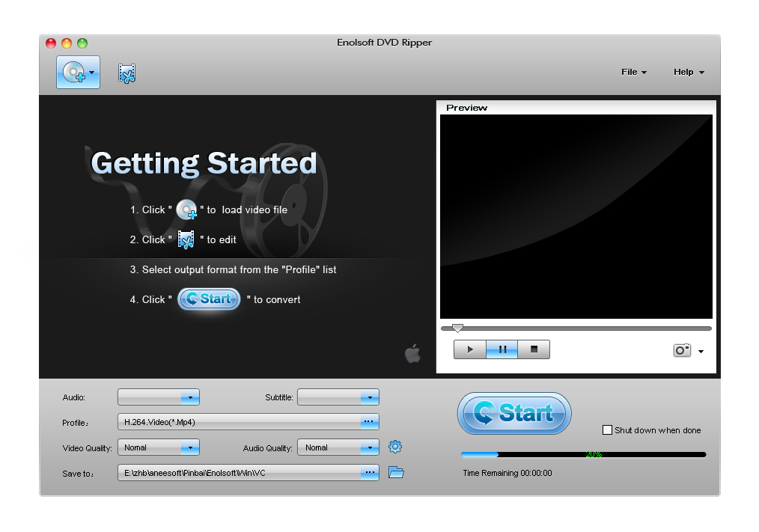Open the output folder icon next to Save to
This screenshot has width=759, height=532.
pyautogui.click(x=396, y=472)
